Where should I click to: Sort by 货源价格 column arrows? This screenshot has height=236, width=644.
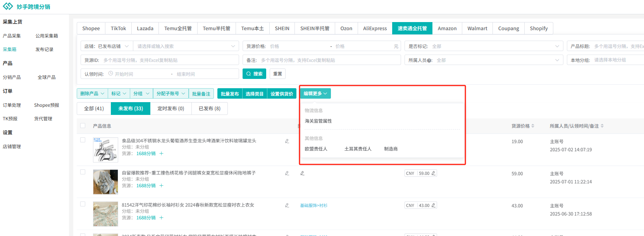pyautogui.click(x=533, y=126)
